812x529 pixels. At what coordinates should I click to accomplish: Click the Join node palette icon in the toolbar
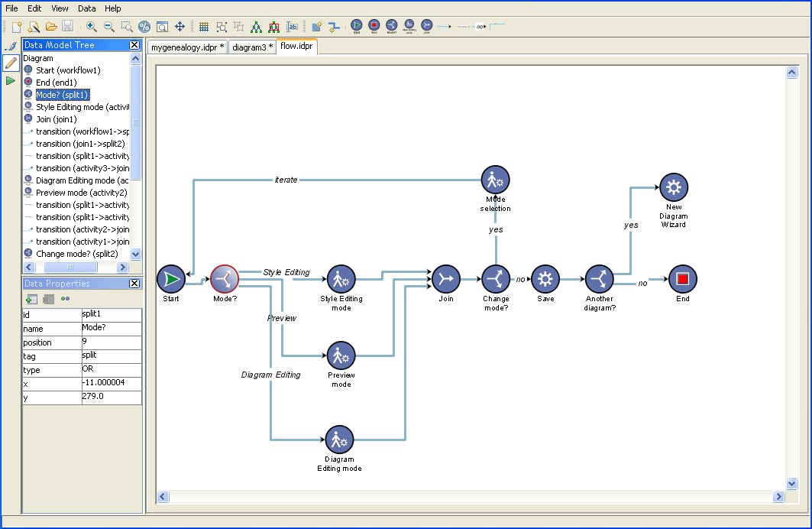(426, 27)
